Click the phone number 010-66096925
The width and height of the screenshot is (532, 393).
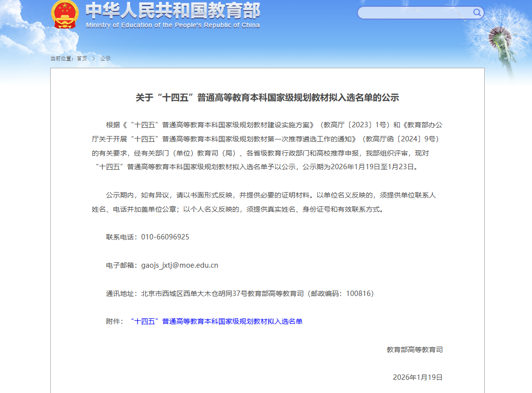pyautogui.click(x=165, y=237)
